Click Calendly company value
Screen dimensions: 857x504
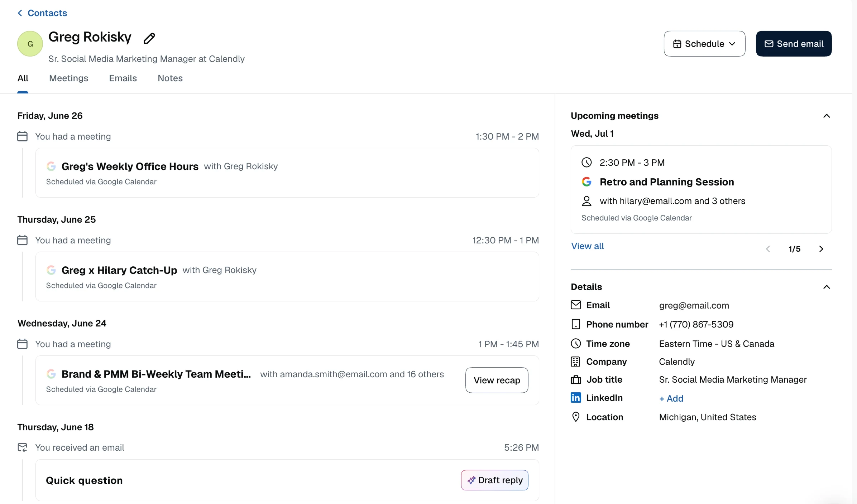[x=677, y=362]
